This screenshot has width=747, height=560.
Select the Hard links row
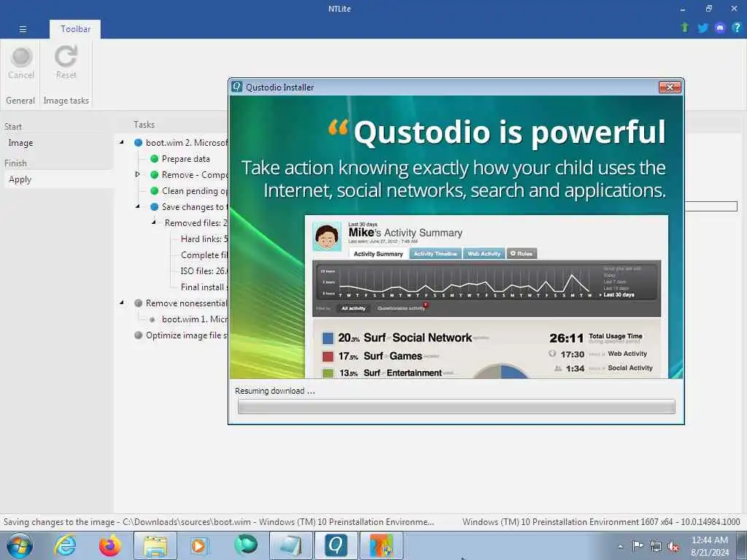coord(204,239)
